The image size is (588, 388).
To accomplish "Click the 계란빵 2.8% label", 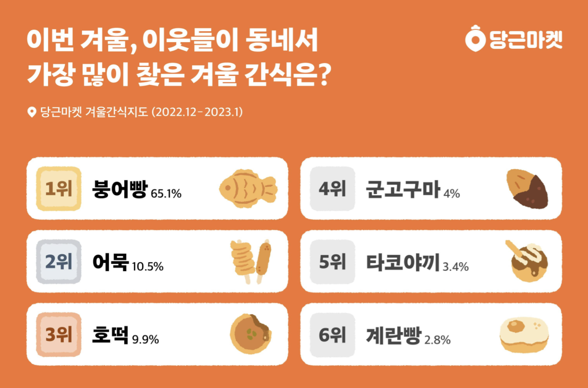I will pos(409,336).
